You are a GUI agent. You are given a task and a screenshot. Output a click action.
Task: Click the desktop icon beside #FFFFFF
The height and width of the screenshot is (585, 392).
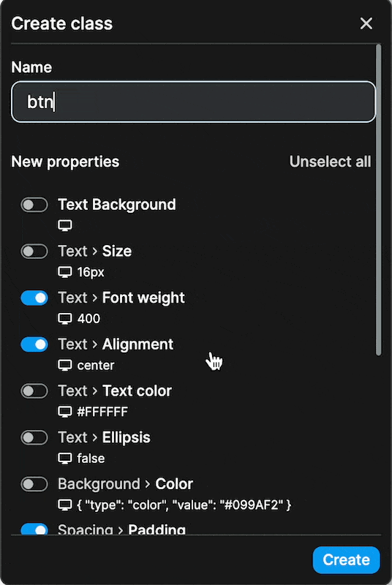[x=65, y=412]
